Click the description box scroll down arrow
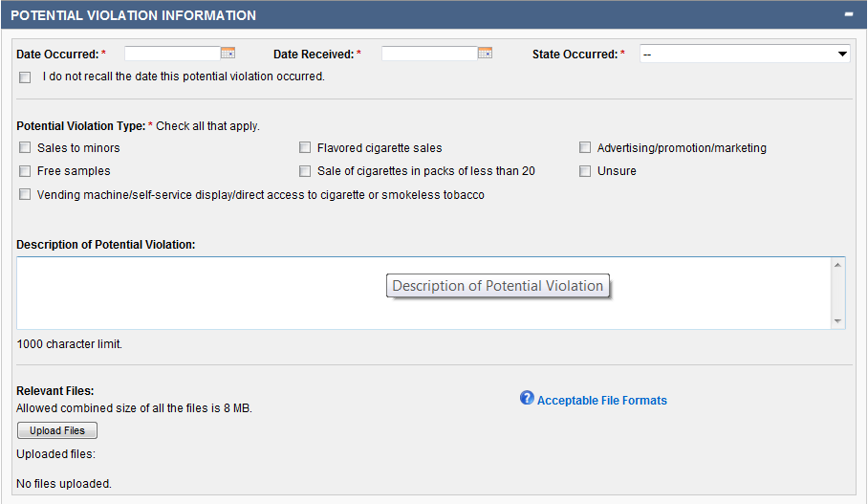This screenshot has height=504, width=868. pos(838,321)
